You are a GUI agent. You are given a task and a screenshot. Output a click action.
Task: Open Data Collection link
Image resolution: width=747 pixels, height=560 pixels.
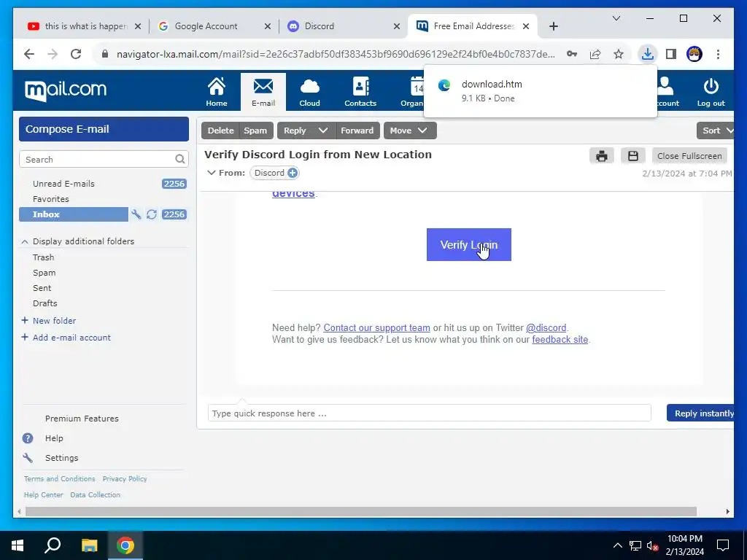[96, 495]
